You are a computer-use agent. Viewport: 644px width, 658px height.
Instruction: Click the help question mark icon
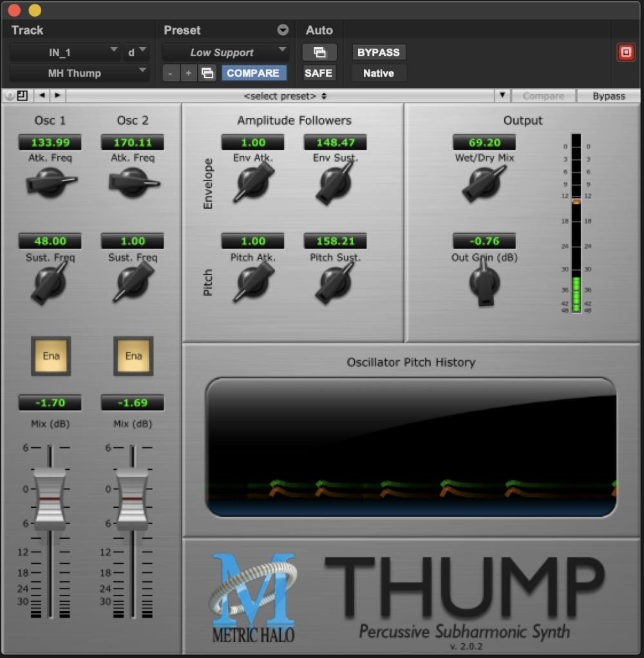9,95
